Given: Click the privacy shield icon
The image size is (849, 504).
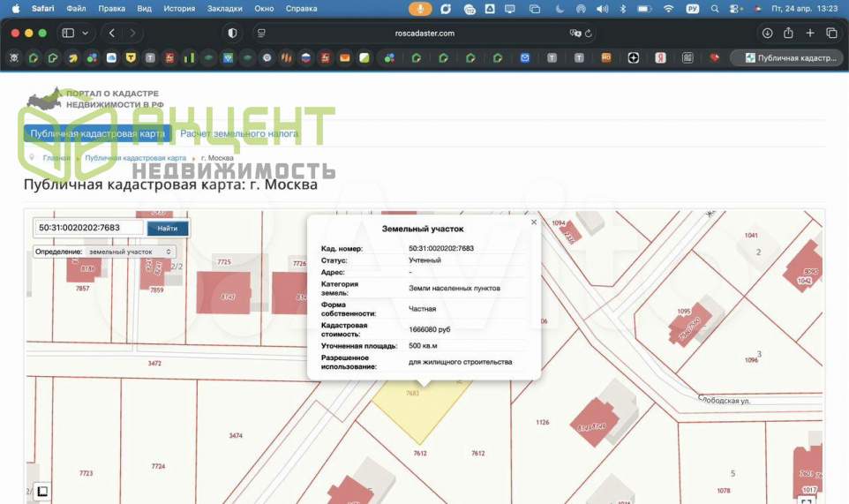Looking at the screenshot, I should click(x=232, y=33).
